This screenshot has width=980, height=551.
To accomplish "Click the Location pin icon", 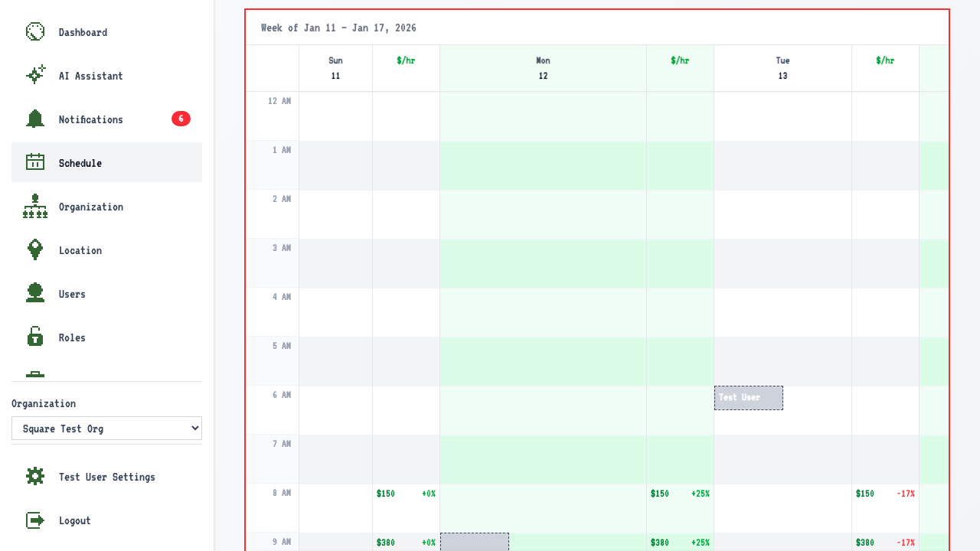I will [35, 249].
